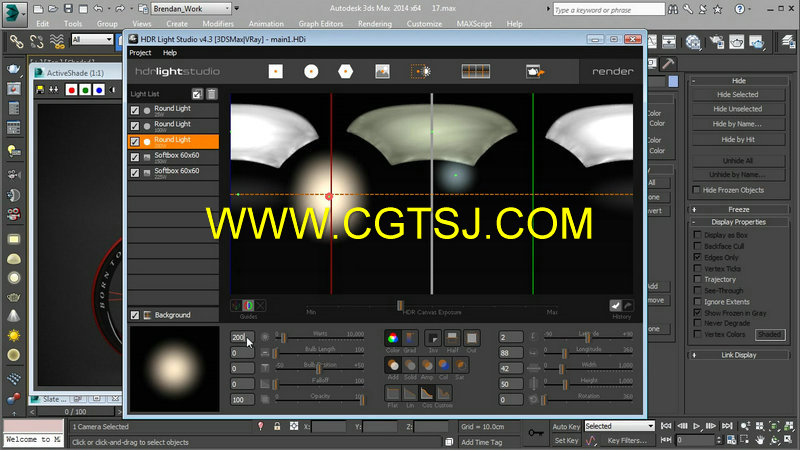Click the Bind to Space Warp icon
The height and width of the screenshot is (450, 800).
(x=57, y=41)
